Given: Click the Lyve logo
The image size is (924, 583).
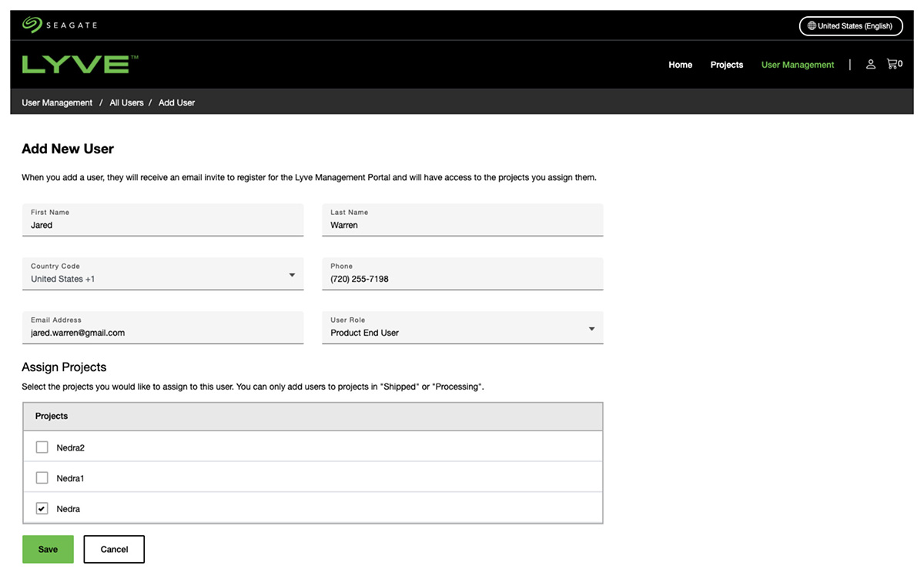Looking at the screenshot, I should (x=80, y=65).
